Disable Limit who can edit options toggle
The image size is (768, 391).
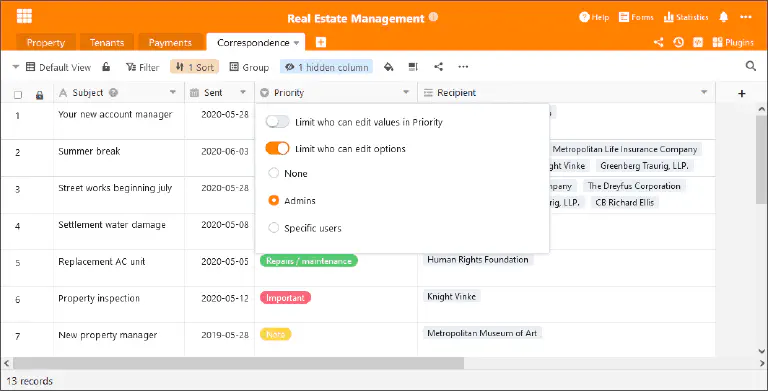(277, 148)
